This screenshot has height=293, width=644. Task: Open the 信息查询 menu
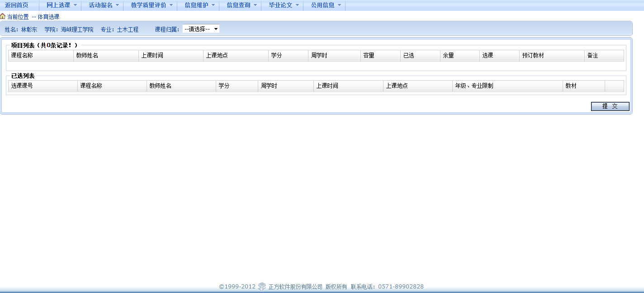[x=238, y=5]
